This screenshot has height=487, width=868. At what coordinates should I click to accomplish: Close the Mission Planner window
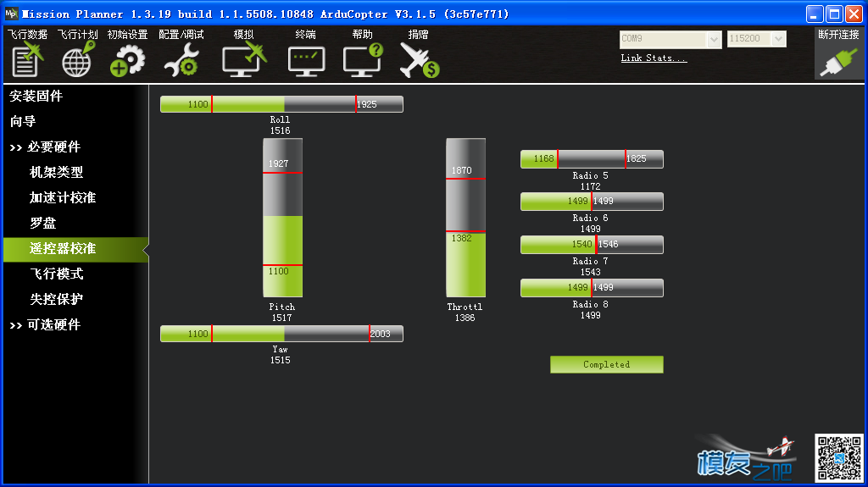point(854,14)
